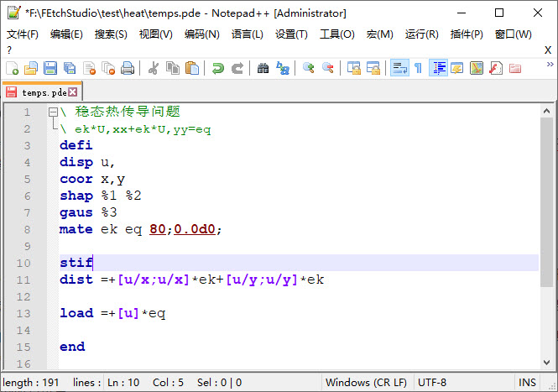Click the Open file folder icon
Image resolution: width=558 pixels, height=392 pixels.
point(31,68)
